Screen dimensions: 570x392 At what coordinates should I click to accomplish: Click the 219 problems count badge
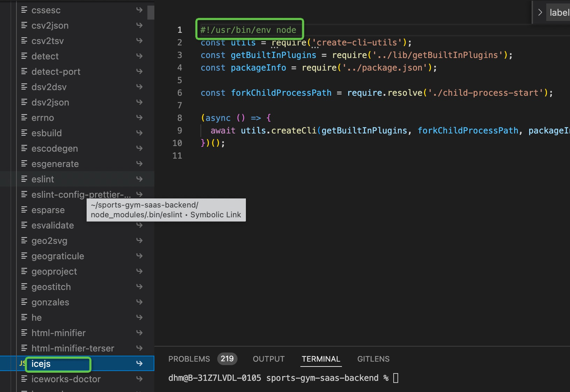click(x=227, y=359)
